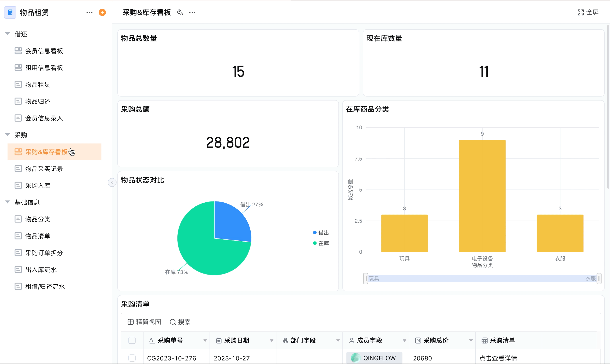610x364 pixels.
Task: Click the 电子设备 yellow bar in chart
Action: pos(482,196)
